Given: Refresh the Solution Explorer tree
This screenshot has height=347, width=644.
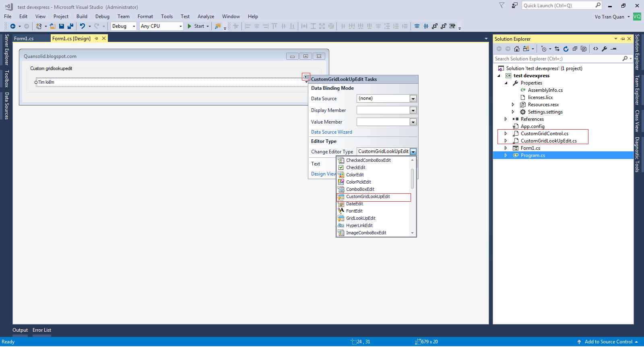Looking at the screenshot, I should [566, 49].
